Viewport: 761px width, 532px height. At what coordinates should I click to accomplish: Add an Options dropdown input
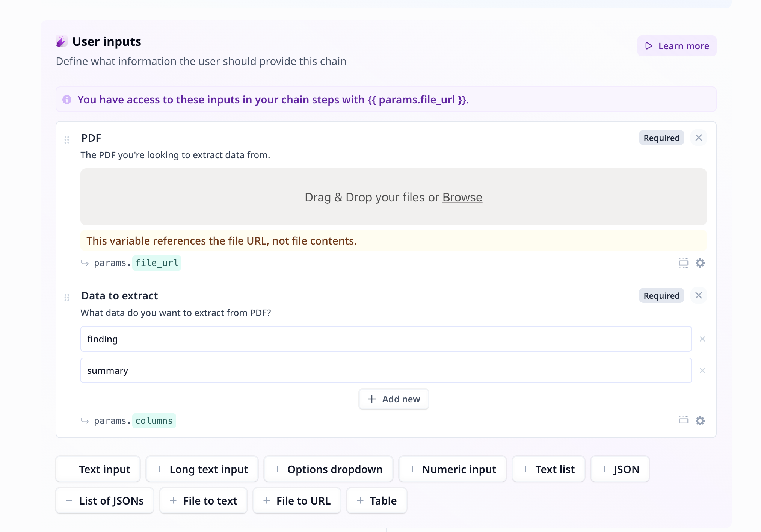(328, 469)
